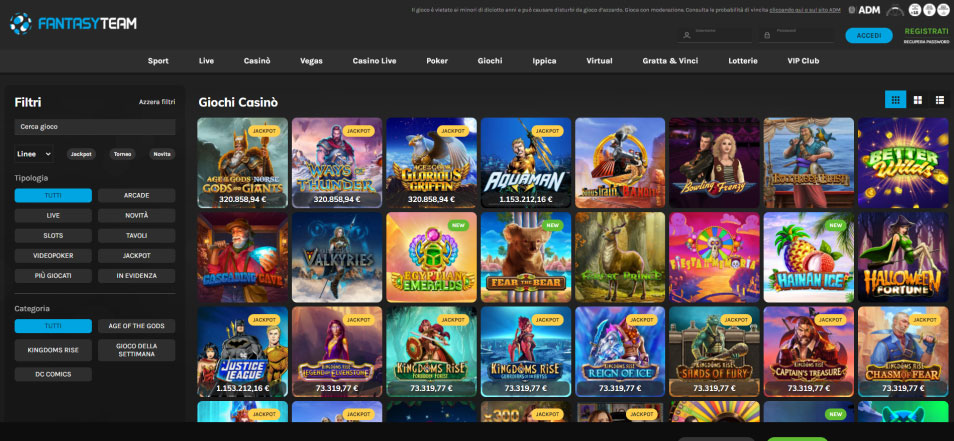Open Forest Prince game
The image size is (954, 441).
click(620, 257)
